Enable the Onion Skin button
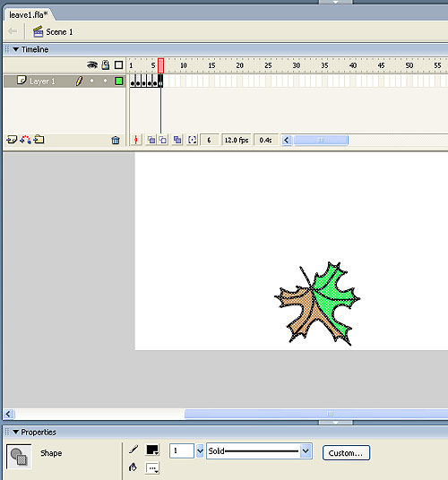Screen dimensions: 448x480 coord(151,140)
